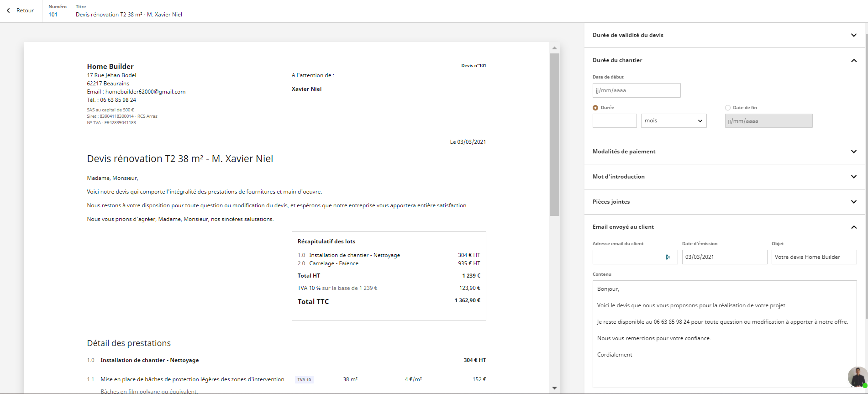
Task: Click the Retour button
Action: 25,11
